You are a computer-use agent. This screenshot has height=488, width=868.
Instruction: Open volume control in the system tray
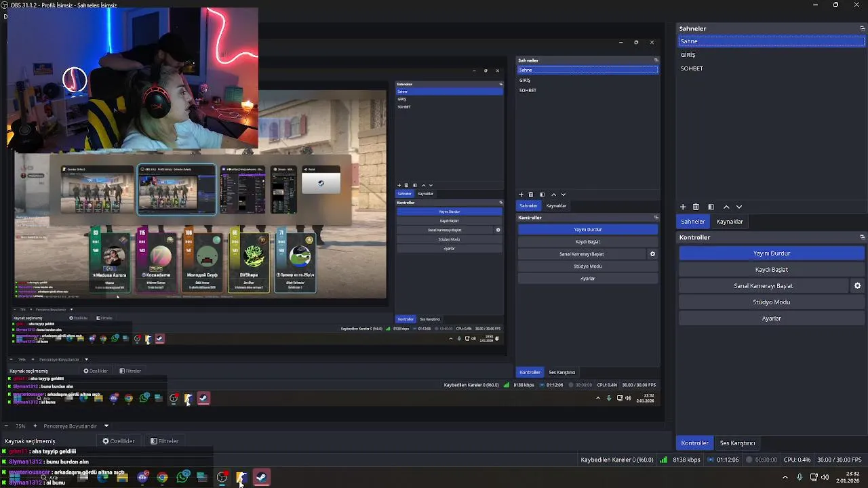(x=825, y=477)
